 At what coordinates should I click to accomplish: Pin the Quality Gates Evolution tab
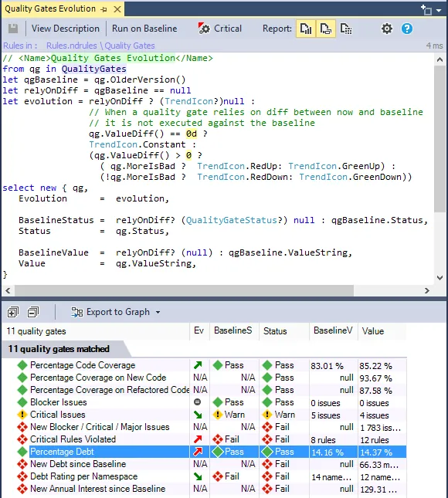(104, 9)
